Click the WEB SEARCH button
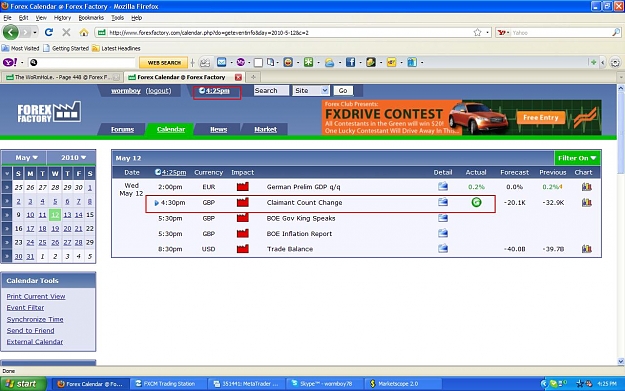This screenshot has width=625, height=391. click(x=164, y=63)
